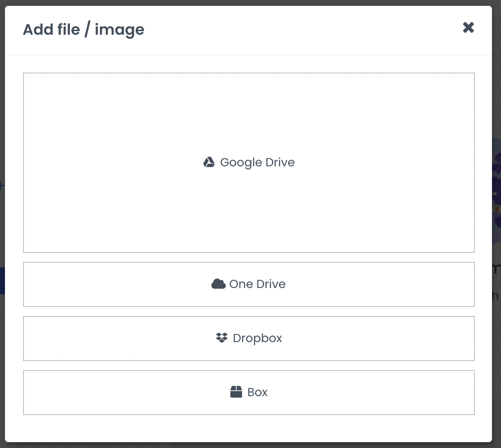Click the "Dropbox" text label
The height and width of the screenshot is (448, 501).
tap(257, 338)
